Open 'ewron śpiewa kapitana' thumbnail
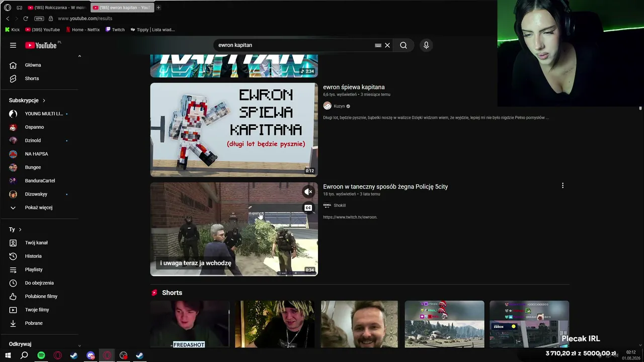 point(234,130)
